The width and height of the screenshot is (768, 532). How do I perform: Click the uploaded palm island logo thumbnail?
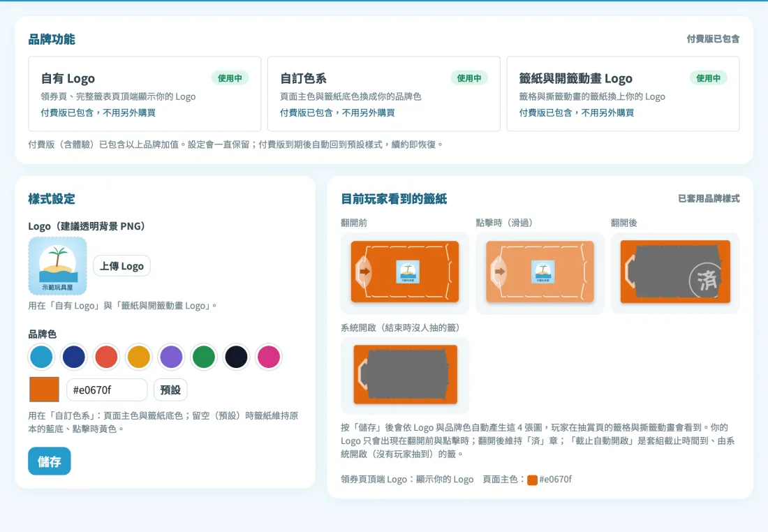click(x=58, y=266)
